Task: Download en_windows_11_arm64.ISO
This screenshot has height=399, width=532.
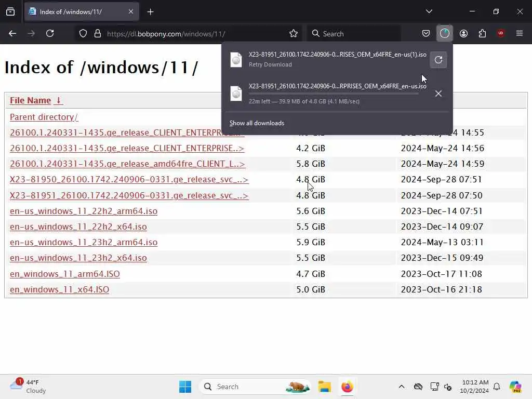Action: point(65,274)
